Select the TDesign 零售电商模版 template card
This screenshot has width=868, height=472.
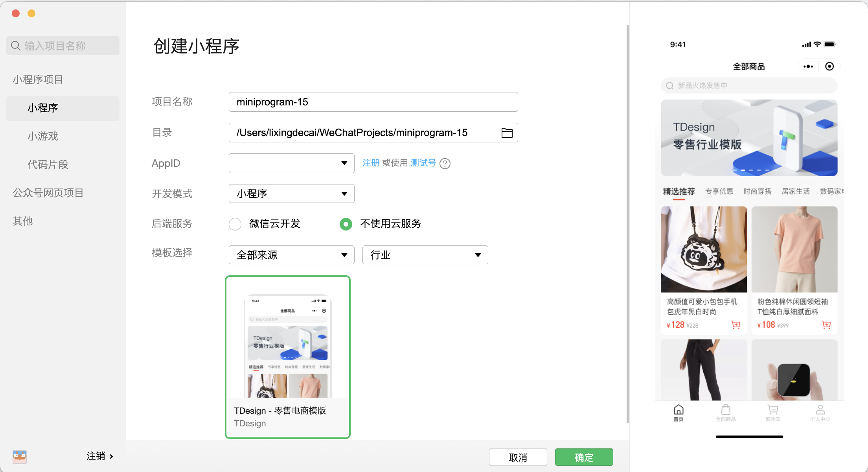[x=288, y=357]
